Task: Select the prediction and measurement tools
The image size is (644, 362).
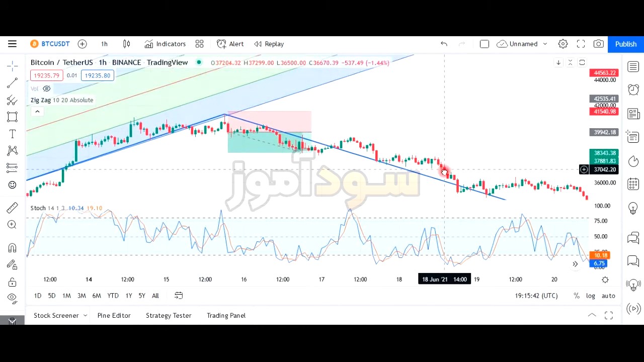Action: click(13, 167)
